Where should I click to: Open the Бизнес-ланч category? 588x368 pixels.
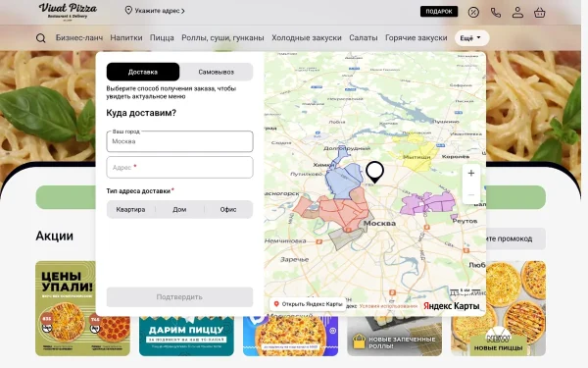[79, 38]
